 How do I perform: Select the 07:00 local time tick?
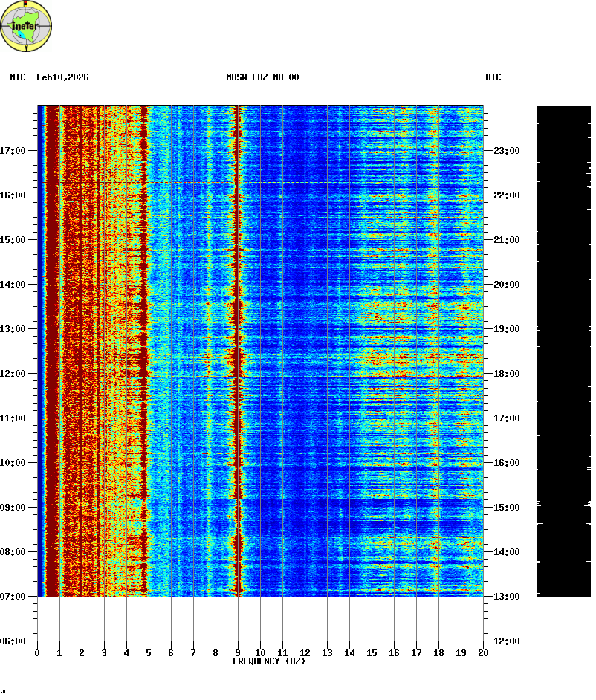[13, 597]
